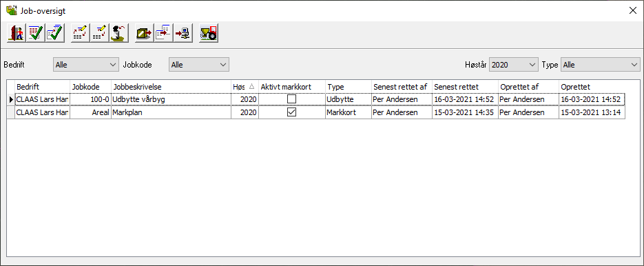644x266 pixels.
Task: Click the row selector of Markplan row
Action: click(11, 112)
